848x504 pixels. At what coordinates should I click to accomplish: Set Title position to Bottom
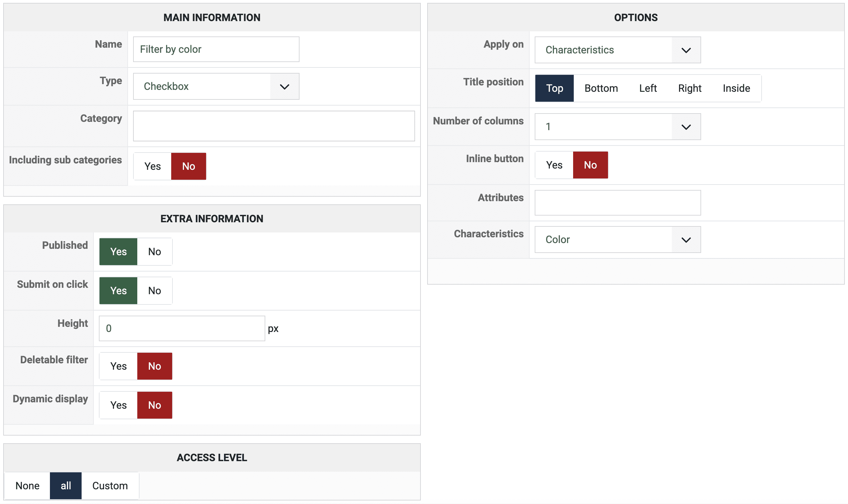(601, 88)
